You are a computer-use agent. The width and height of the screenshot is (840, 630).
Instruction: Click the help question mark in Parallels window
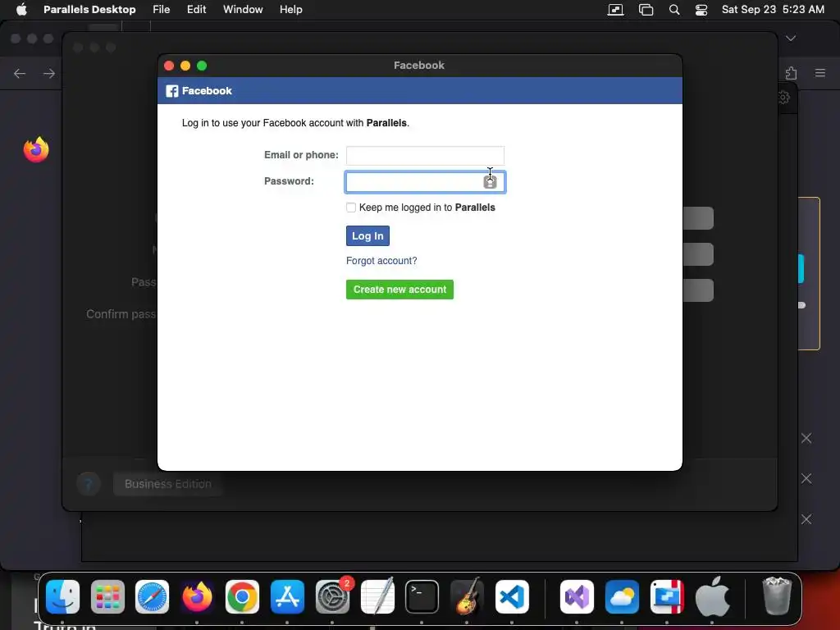point(89,484)
